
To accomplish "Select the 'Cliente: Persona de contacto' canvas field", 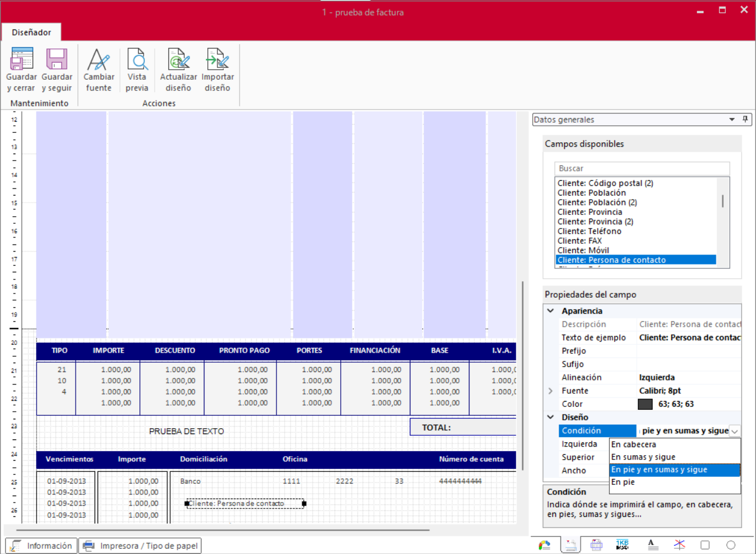I will (x=245, y=504).
